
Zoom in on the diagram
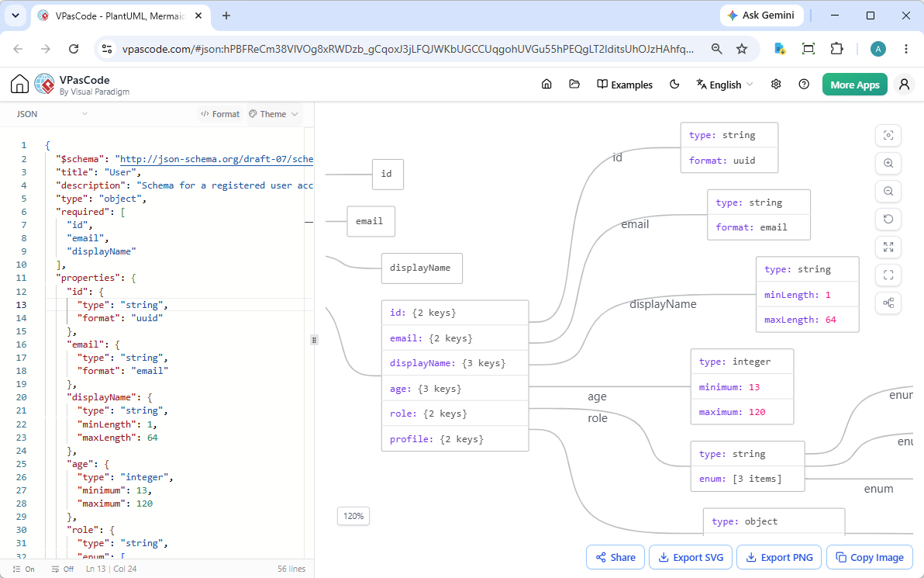point(888,164)
